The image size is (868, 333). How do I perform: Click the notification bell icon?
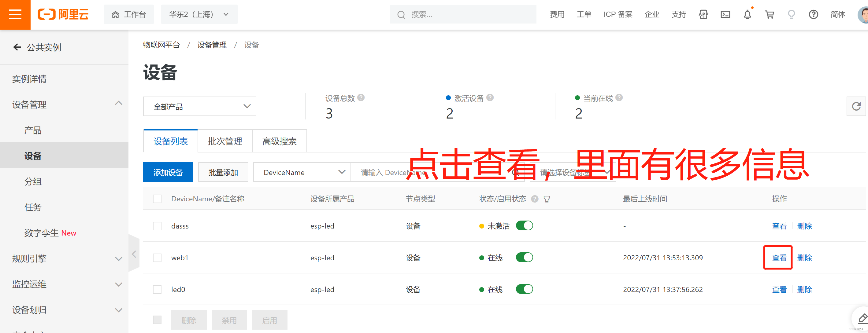click(x=747, y=14)
